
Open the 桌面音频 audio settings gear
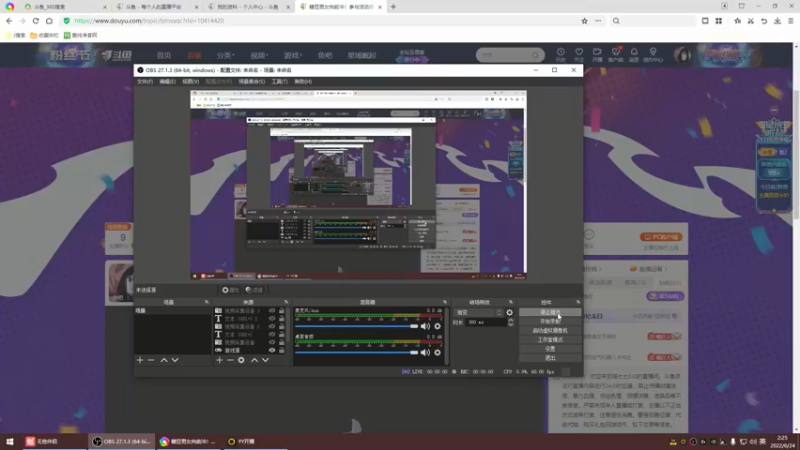coord(437,353)
